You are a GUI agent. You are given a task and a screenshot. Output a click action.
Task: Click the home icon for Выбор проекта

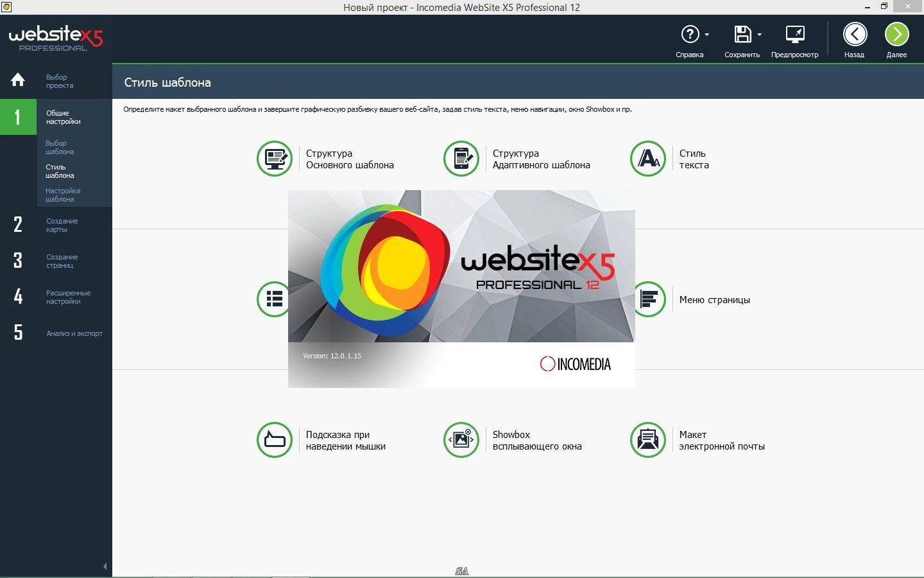tap(18, 80)
